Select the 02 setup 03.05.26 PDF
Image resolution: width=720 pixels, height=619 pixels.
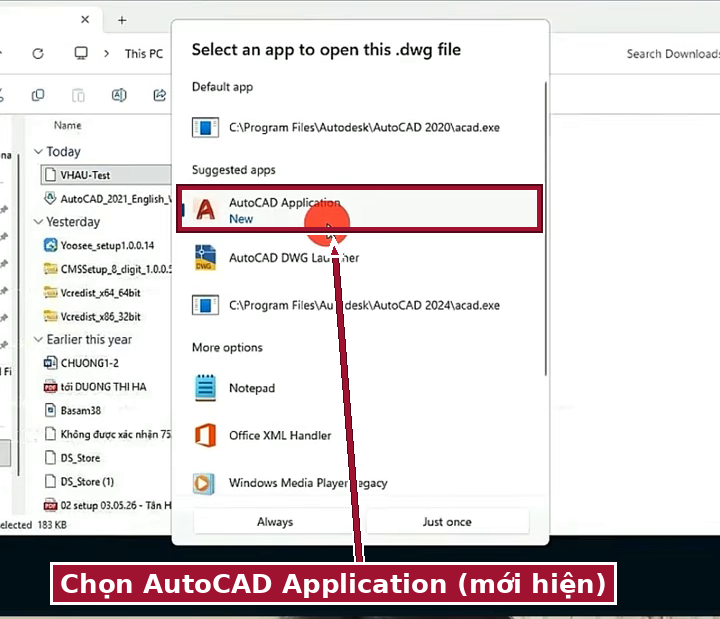click(x=106, y=505)
